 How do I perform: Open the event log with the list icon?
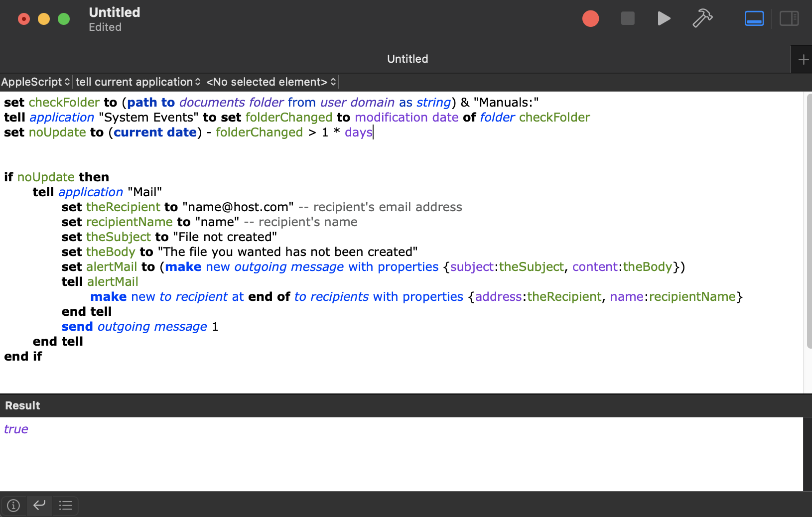(65, 505)
